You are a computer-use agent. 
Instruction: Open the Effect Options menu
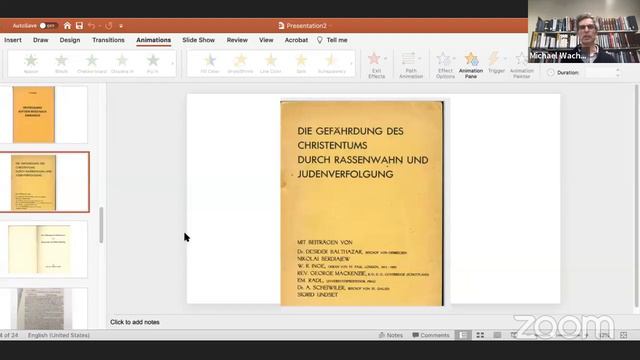(x=445, y=65)
